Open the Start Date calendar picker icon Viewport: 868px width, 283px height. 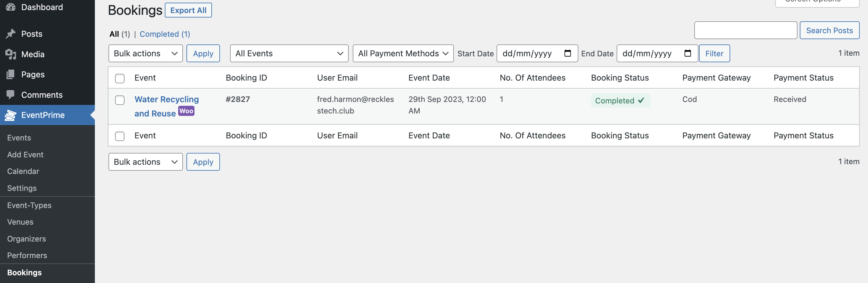point(567,53)
